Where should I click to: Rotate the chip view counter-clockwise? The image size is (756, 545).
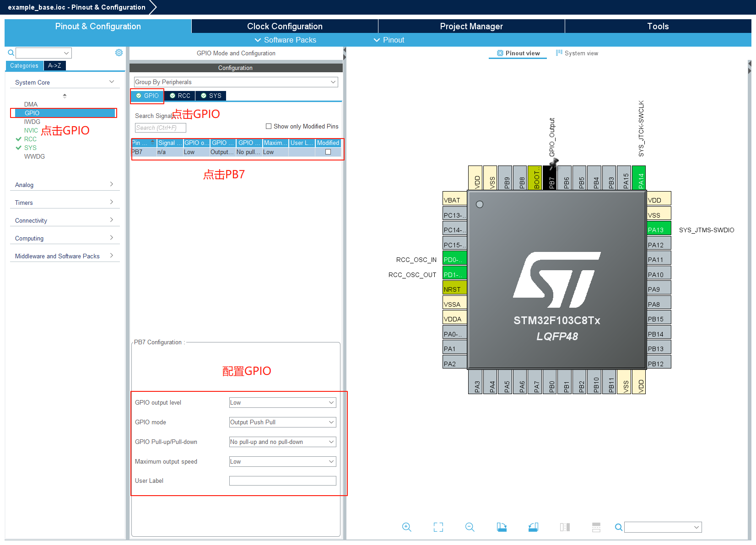tap(533, 527)
